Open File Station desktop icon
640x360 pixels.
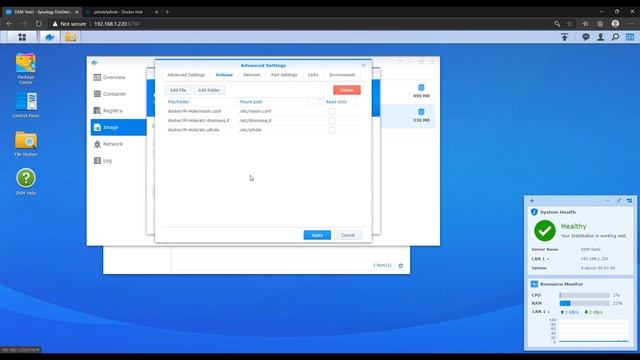click(x=25, y=144)
